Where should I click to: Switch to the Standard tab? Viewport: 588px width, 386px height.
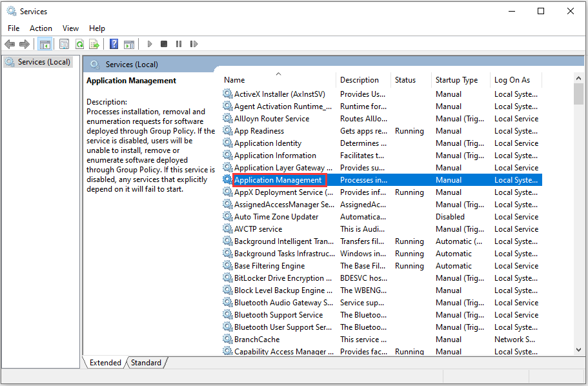(x=147, y=362)
